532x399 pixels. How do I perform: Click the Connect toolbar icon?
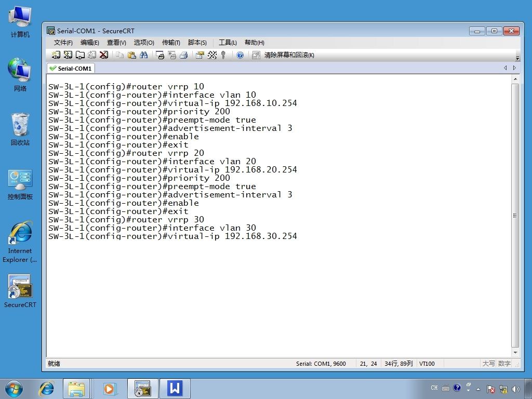tap(56, 55)
